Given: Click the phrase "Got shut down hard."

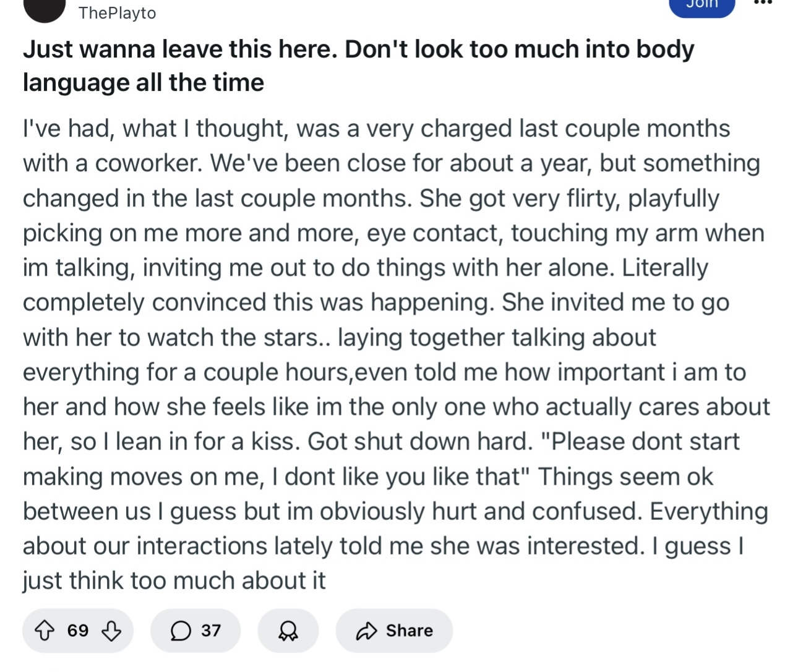Looking at the screenshot, I should coord(420,441).
